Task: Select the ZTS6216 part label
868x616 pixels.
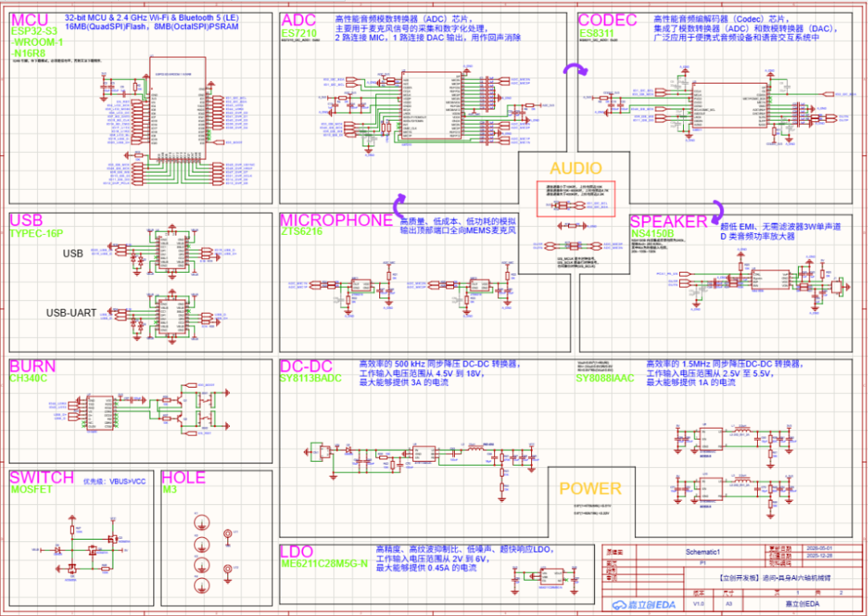Action: (x=301, y=231)
